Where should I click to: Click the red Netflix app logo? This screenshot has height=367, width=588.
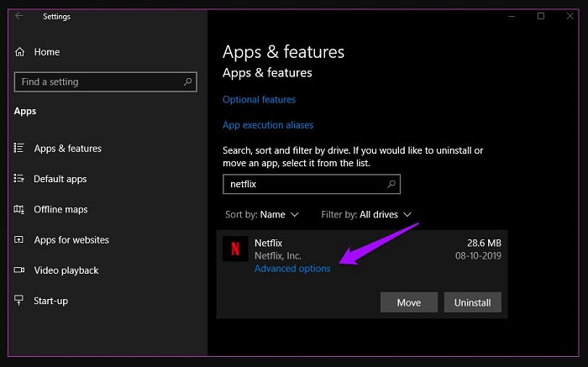(x=235, y=249)
